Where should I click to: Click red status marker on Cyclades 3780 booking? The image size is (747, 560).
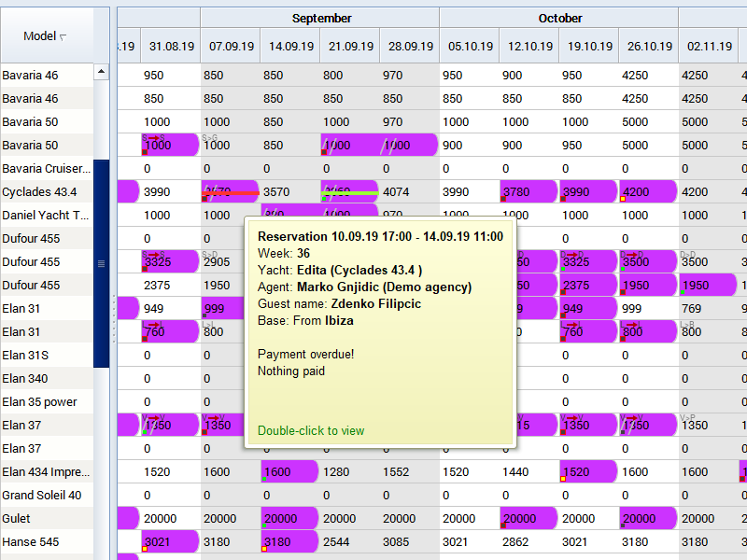pos(504,199)
